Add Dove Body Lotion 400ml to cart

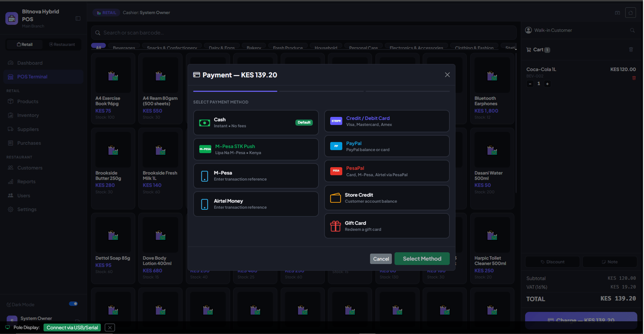(x=161, y=248)
